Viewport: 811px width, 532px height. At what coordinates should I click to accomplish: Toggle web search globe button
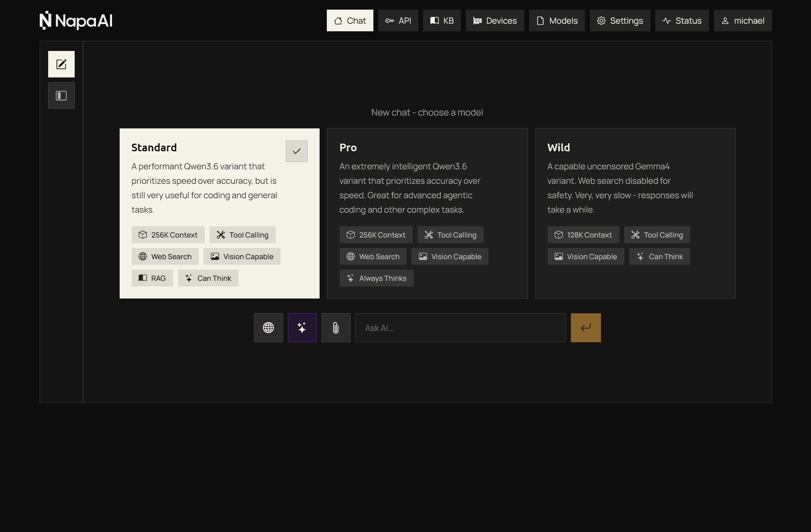coord(269,328)
